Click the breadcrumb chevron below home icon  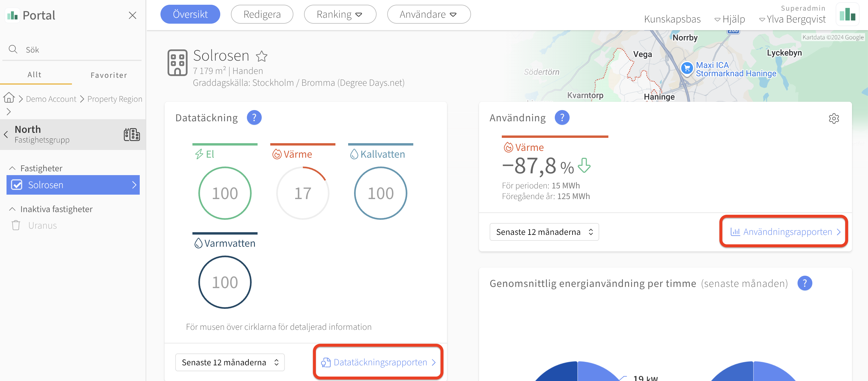(9, 112)
